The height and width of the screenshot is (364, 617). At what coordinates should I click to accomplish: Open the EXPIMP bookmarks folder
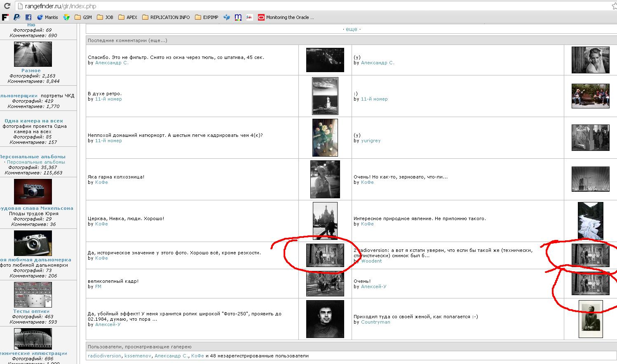pos(206,17)
